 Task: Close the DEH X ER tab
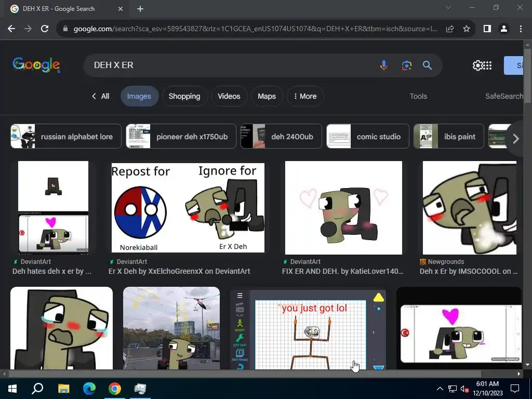[x=121, y=9]
